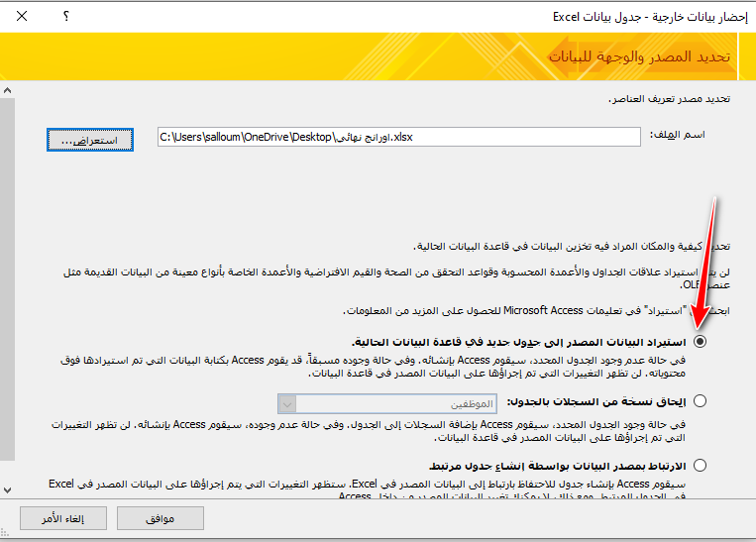Click the label إلحاق نسخة من السجلات بالجدول

596,401
